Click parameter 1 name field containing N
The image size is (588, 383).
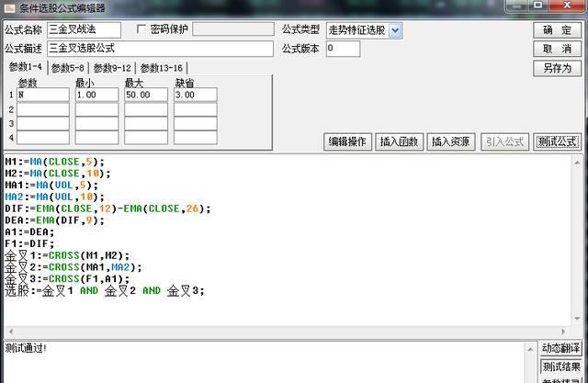point(43,95)
